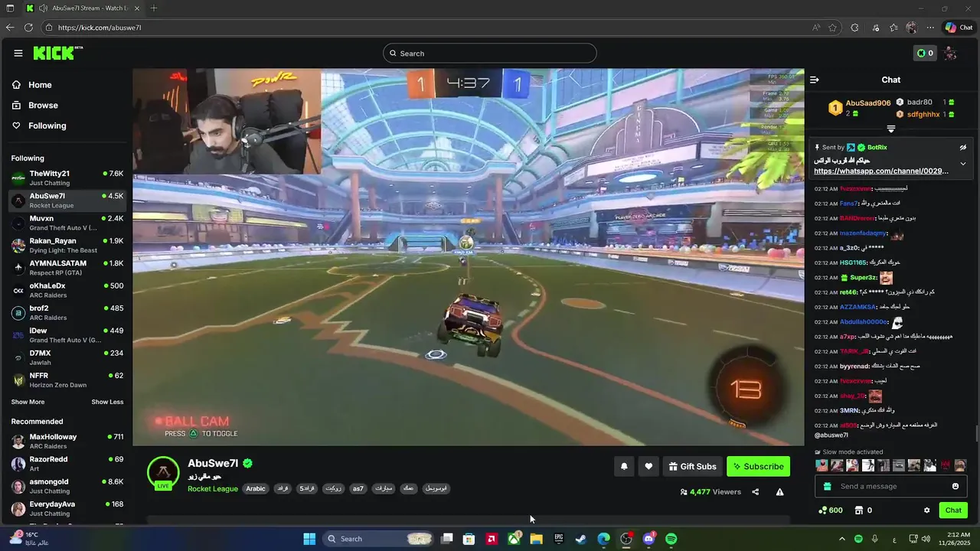Open Steam from taskbar

coord(581,539)
